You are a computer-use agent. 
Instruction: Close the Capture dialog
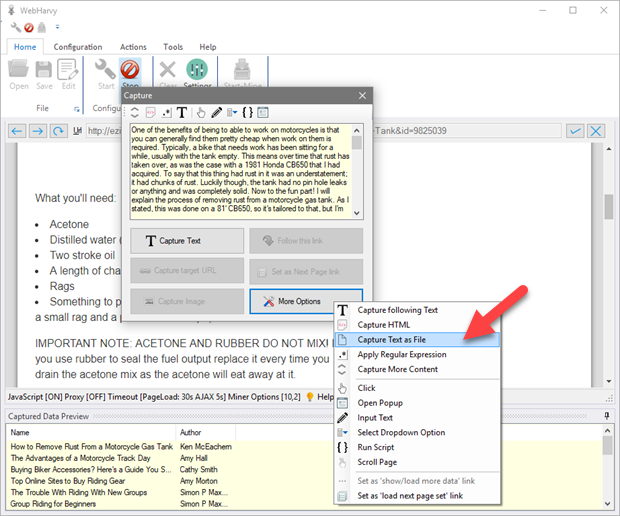click(362, 96)
